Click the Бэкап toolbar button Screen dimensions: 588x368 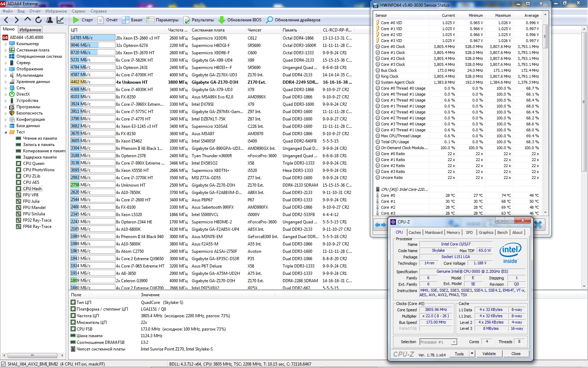132,20
